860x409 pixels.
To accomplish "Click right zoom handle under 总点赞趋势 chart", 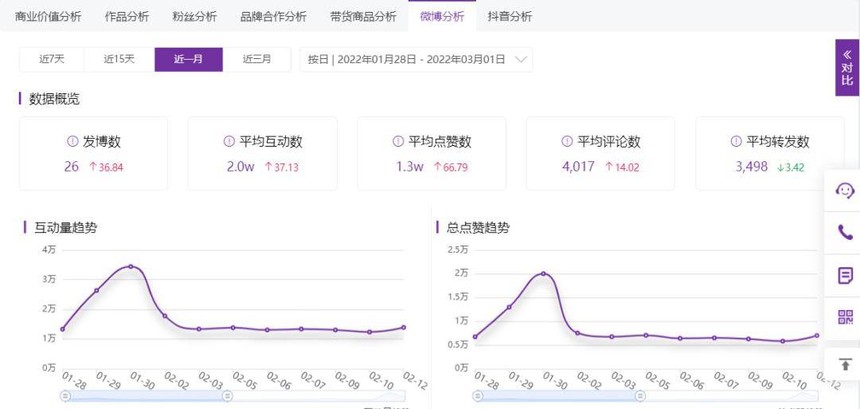I will (x=640, y=396).
